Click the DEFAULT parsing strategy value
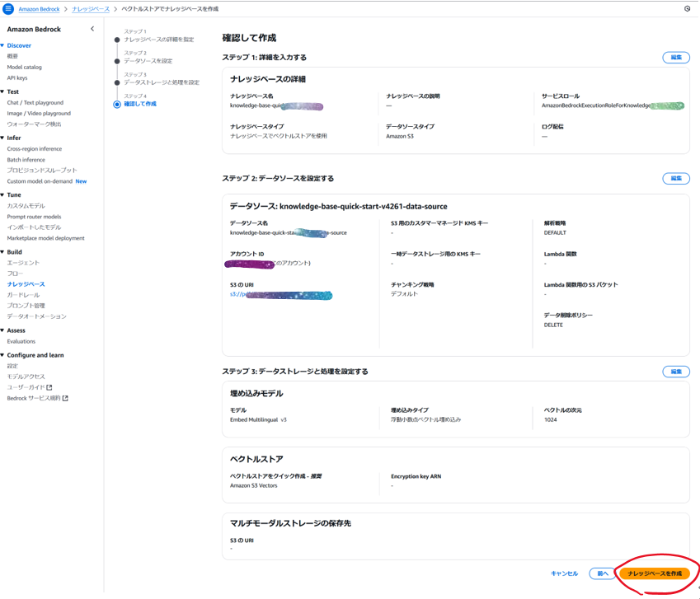Screen dimensions: 700x599 (555, 233)
